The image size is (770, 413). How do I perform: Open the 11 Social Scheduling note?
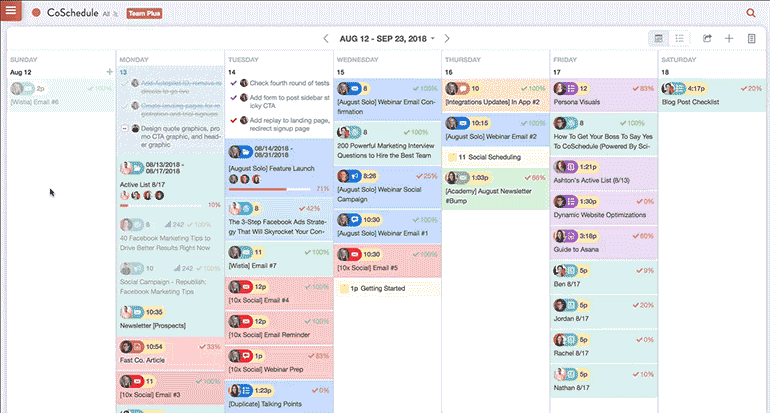pyautogui.click(x=495, y=157)
